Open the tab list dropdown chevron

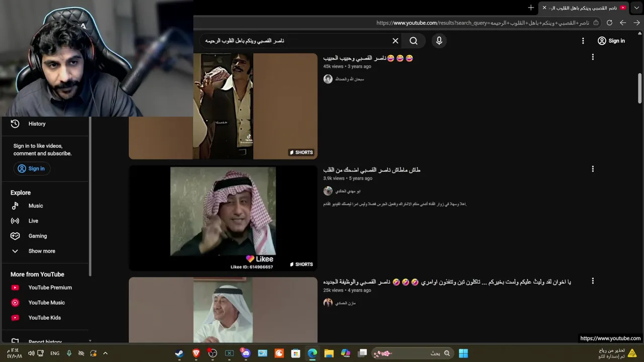(x=637, y=8)
